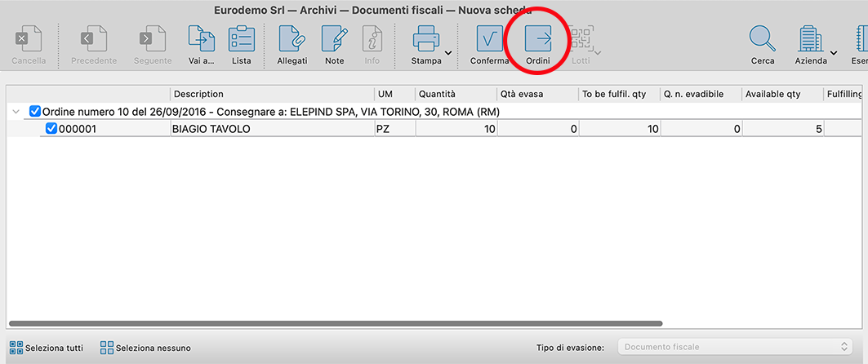Open the Stampa printer icon
868x364 pixels.
click(x=426, y=39)
